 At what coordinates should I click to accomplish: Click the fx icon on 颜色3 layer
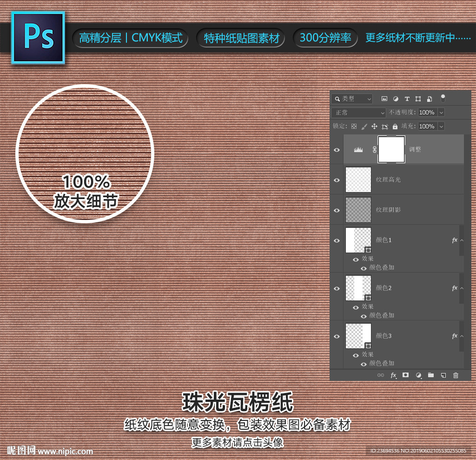pos(455,336)
